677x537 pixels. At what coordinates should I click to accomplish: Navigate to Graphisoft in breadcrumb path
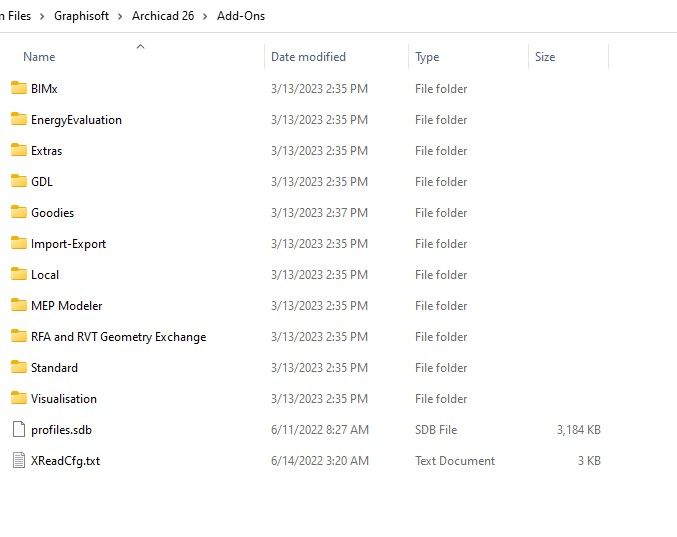tap(83, 16)
